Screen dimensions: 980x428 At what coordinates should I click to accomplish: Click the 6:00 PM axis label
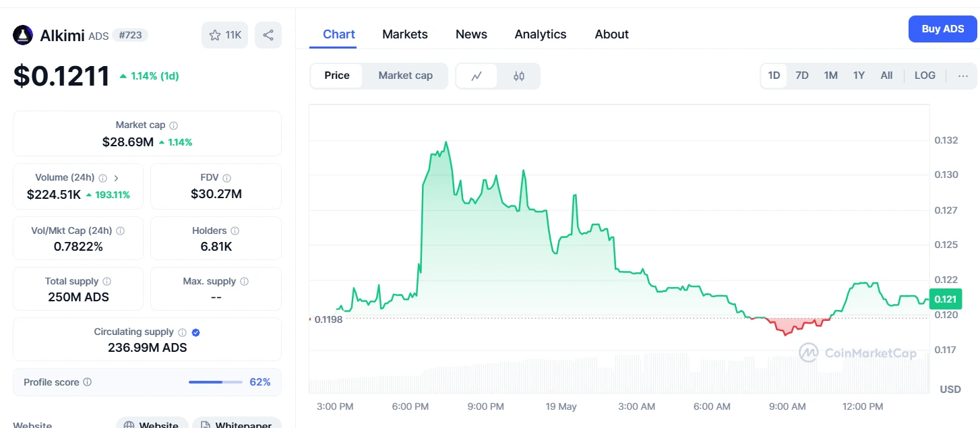pyautogui.click(x=410, y=406)
